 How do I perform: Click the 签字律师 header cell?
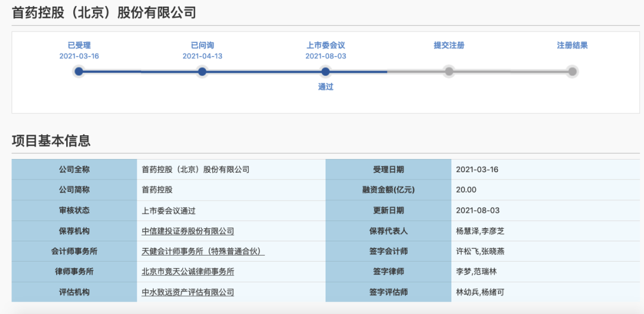click(x=389, y=272)
